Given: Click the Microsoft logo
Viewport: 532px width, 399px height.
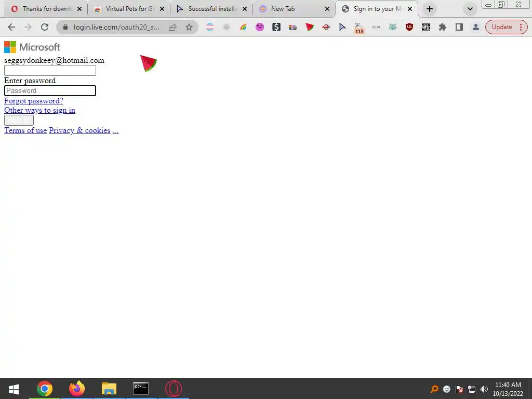Looking at the screenshot, I should 32,47.
